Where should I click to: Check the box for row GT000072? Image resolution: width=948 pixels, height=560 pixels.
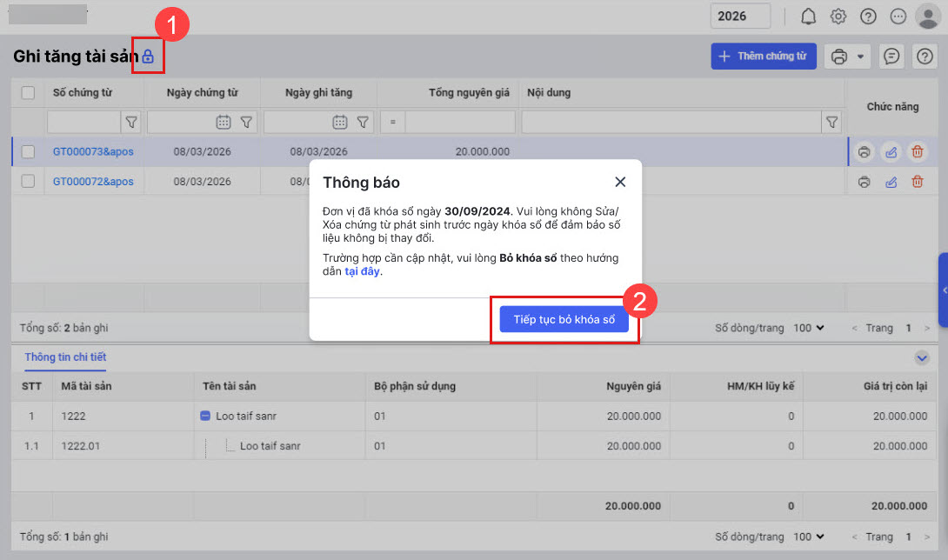tap(28, 182)
